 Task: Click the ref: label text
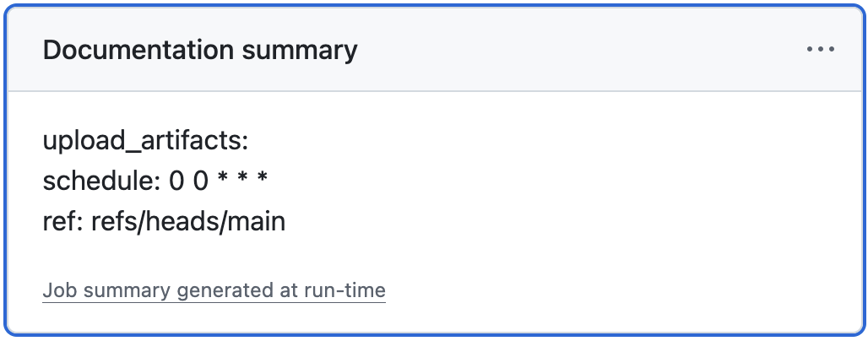coord(57,223)
